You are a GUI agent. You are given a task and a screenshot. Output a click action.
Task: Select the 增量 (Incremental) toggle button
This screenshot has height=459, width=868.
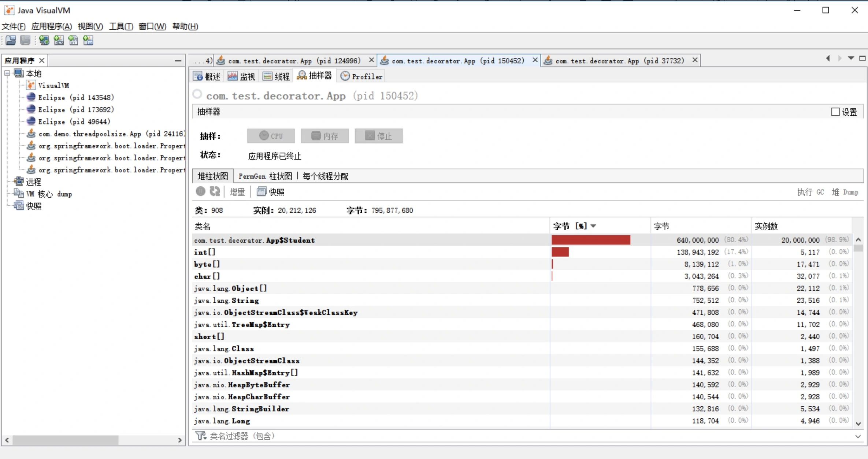(x=237, y=192)
